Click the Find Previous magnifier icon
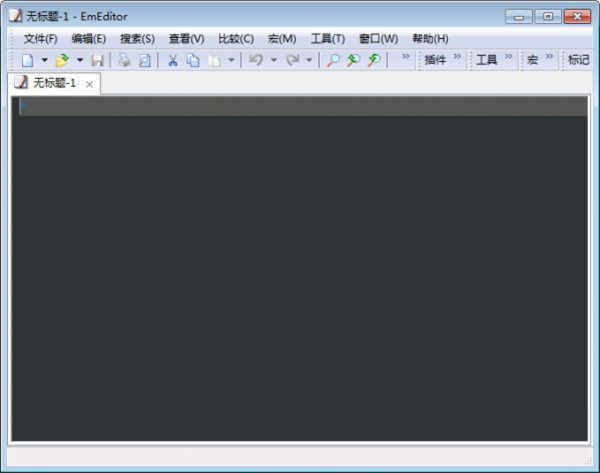Viewport: 600px width, 473px height. [353, 60]
